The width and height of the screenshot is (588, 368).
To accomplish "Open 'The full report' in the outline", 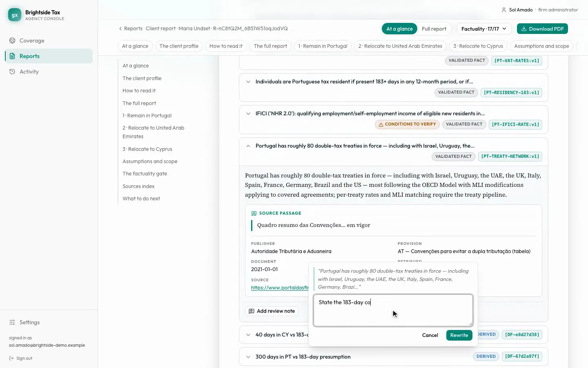I will [139, 103].
